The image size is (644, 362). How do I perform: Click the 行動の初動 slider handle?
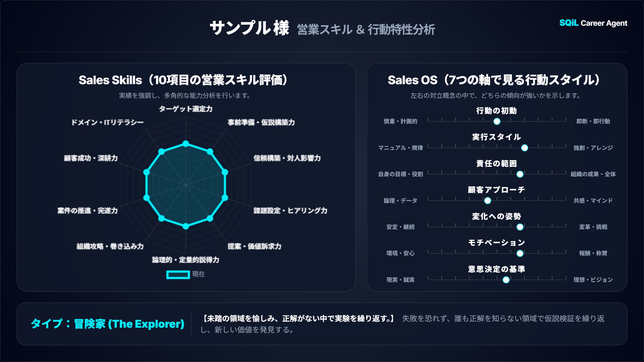click(x=497, y=121)
